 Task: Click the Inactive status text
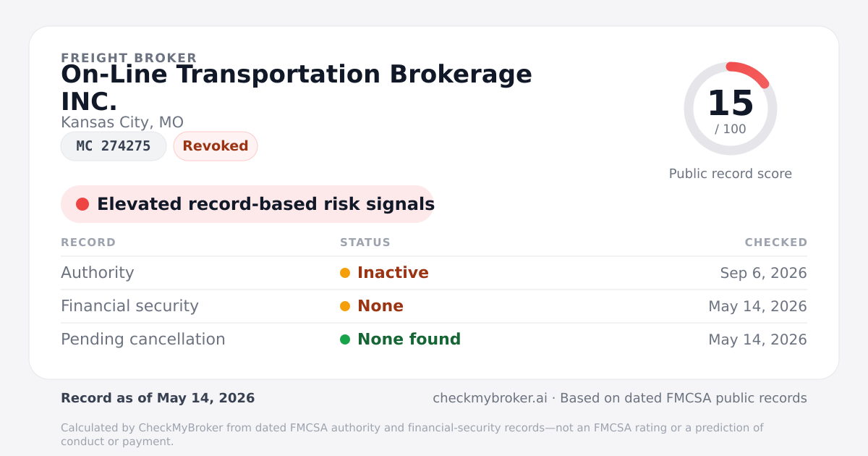[x=393, y=273]
